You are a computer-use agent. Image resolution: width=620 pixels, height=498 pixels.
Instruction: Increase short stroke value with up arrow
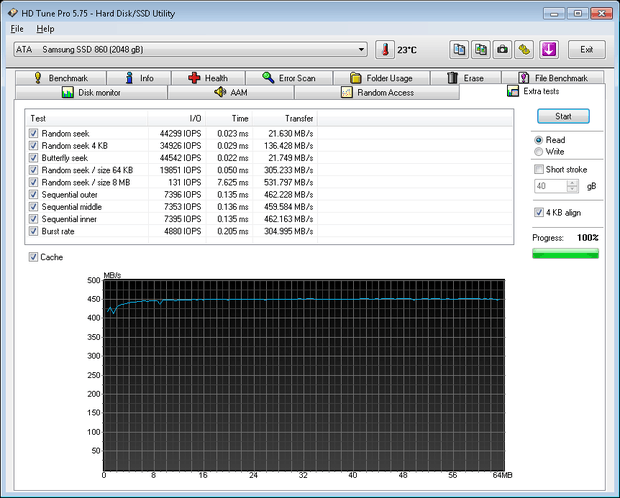point(572,183)
